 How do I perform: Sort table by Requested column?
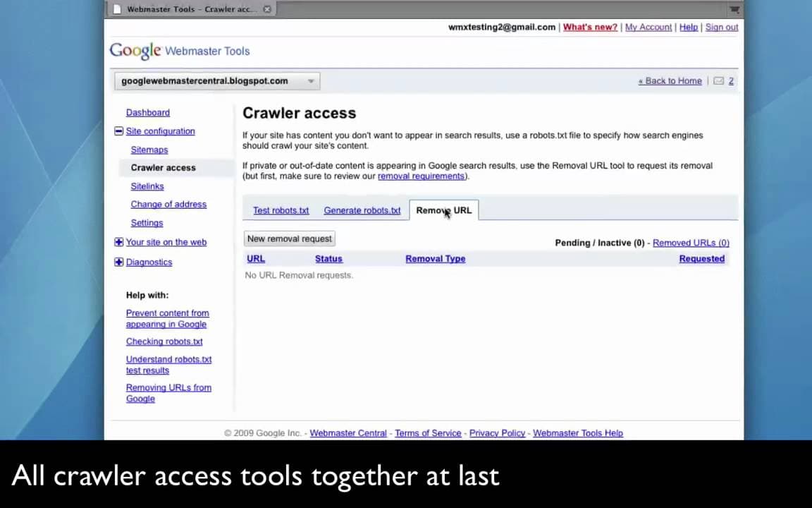(x=702, y=259)
